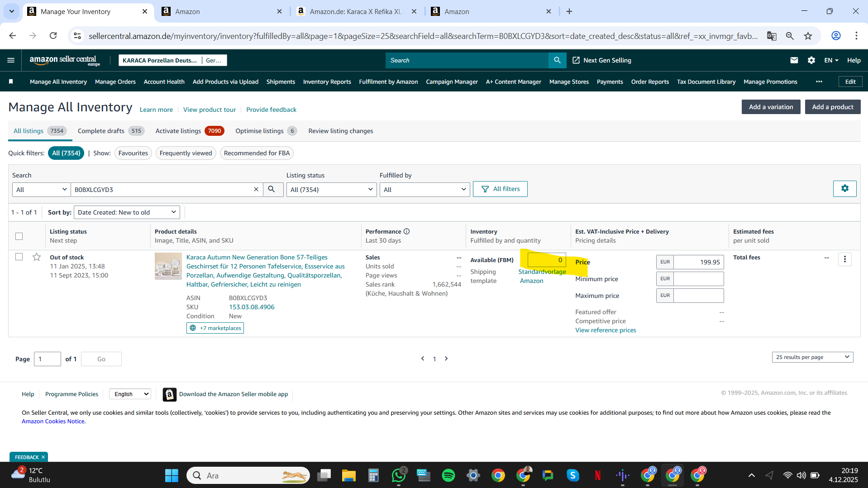The height and width of the screenshot is (488, 868).
Task: Open Review listing changes tab
Action: (x=341, y=131)
